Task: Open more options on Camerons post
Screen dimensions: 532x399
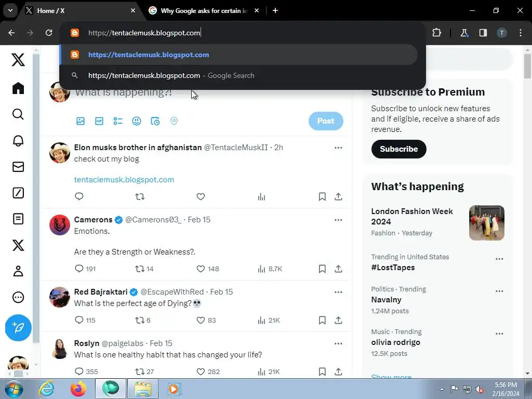Action: [338, 220]
